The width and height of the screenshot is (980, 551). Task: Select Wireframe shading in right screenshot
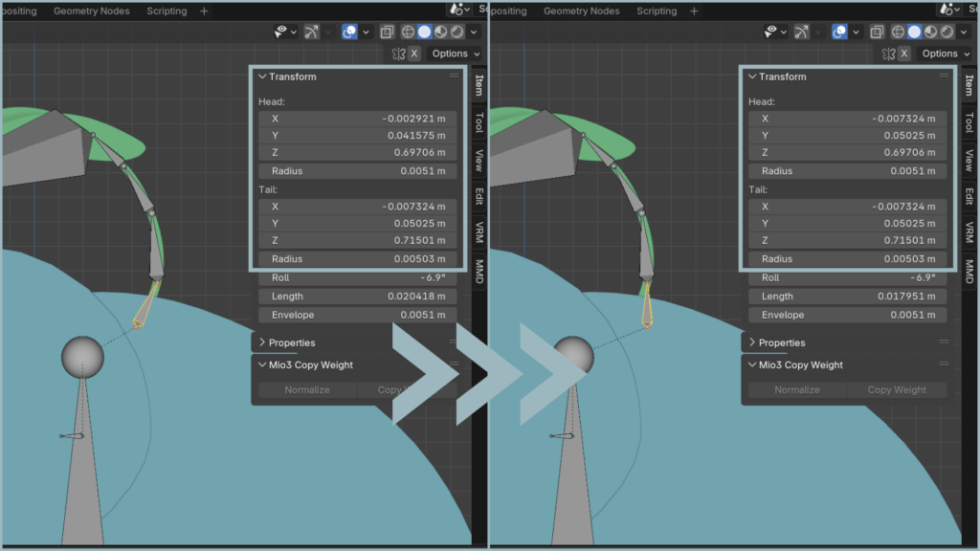[x=898, y=32]
